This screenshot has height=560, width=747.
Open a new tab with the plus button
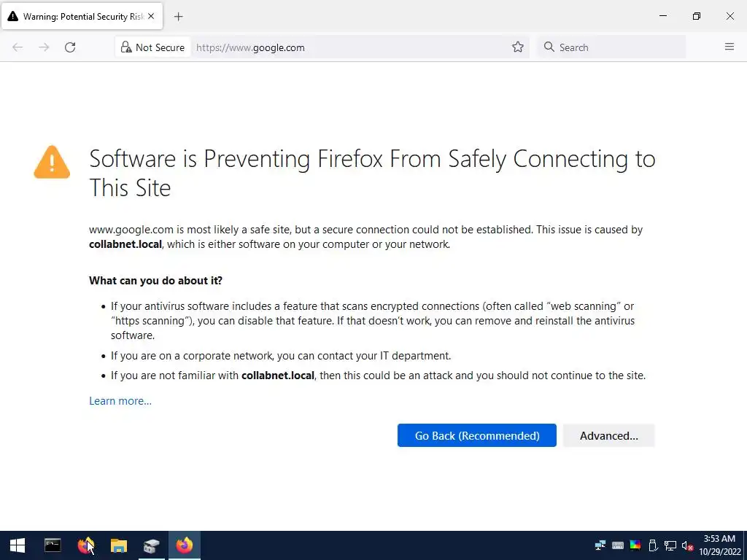[179, 17]
